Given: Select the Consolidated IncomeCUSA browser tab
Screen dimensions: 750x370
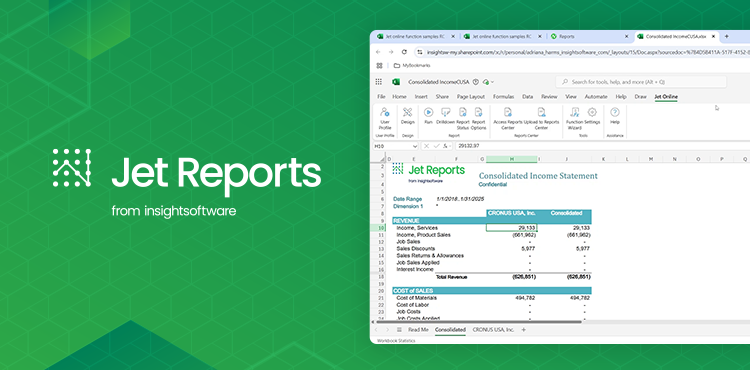Looking at the screenshot, I should tap(676, 36).
